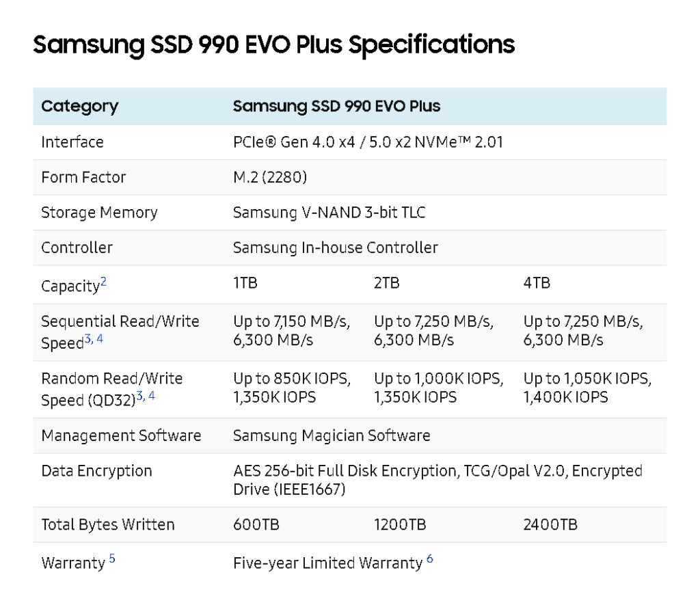Open footnote 3 beside Random Read/Write Speed (QD32)
This screenshot has height=605, width=700.
tap(139, 396)
